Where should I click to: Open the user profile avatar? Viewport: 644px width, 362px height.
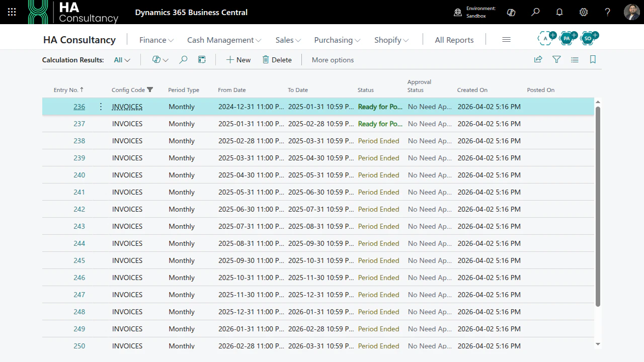click(632, 12)
